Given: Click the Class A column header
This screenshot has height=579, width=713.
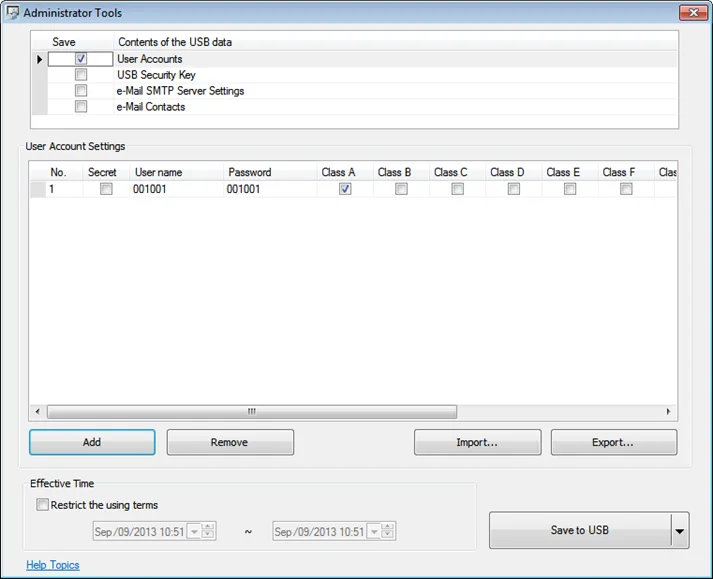Looking at the screenshot, I should click(x=345, y=172).
